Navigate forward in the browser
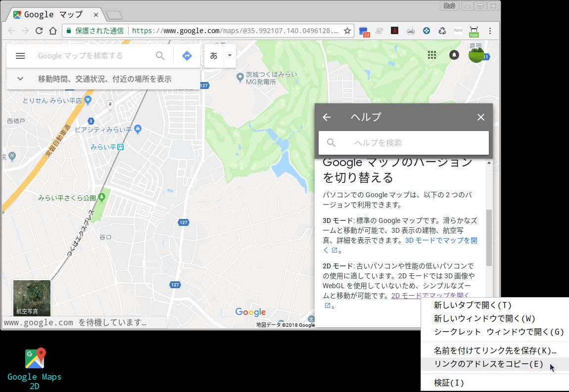The height and width of the screenshot is (392, 569). pyautogui.click(x=25, y=31)
